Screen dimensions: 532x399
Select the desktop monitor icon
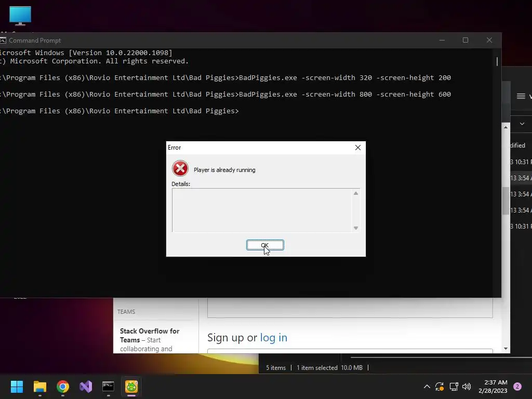coord(20,16)
